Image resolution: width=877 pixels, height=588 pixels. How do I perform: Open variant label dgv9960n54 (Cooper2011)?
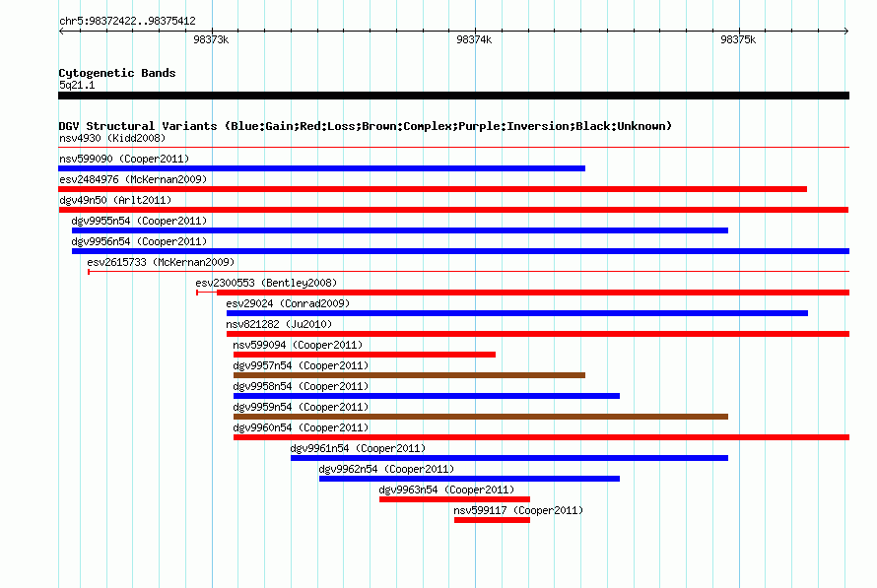[x=301, y=427]
